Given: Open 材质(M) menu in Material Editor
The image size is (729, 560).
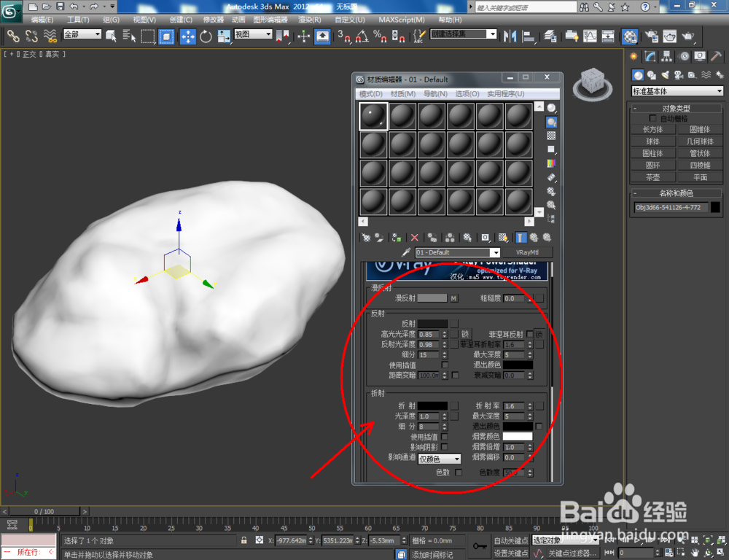Looking at the screenshot, I should point(403,93).
